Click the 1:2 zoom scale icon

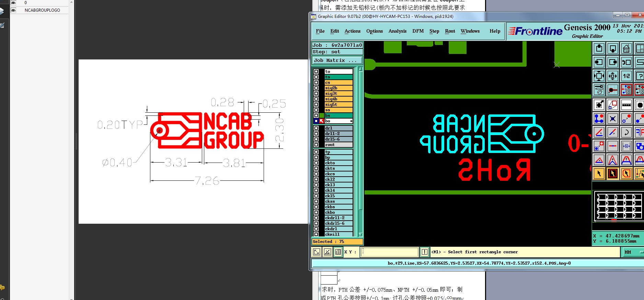click(626, 76)
